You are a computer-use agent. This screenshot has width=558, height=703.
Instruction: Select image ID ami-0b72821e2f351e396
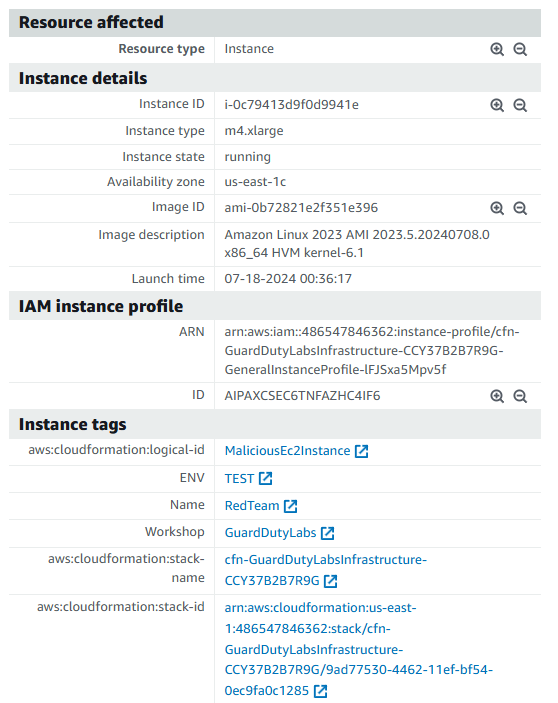coord(301,208)
